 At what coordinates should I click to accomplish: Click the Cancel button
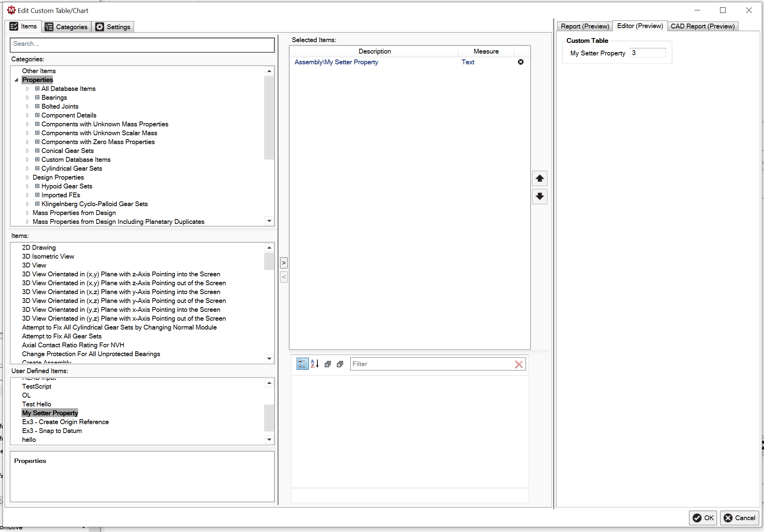pos(739,518)
